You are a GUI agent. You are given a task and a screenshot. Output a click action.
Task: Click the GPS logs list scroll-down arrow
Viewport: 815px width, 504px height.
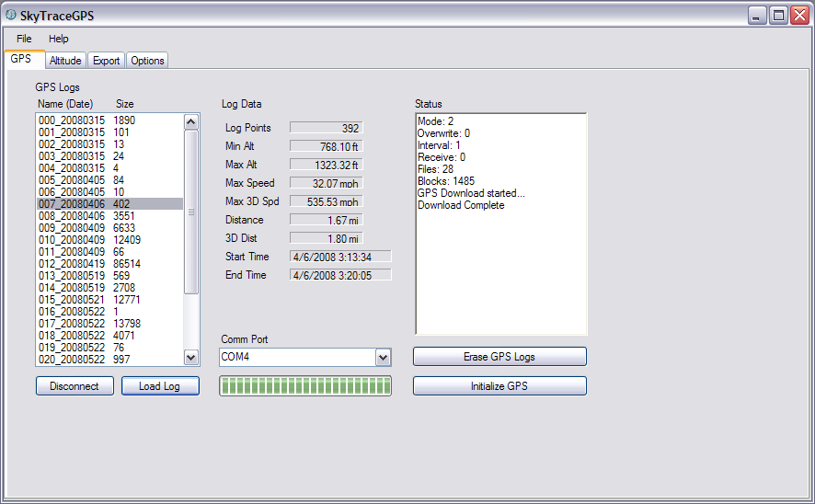191,358
